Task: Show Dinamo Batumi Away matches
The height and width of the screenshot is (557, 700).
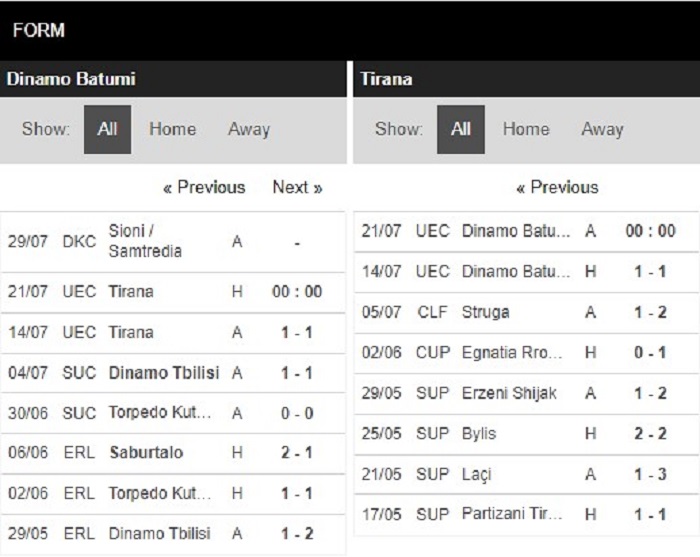Action: pos(249,129)
